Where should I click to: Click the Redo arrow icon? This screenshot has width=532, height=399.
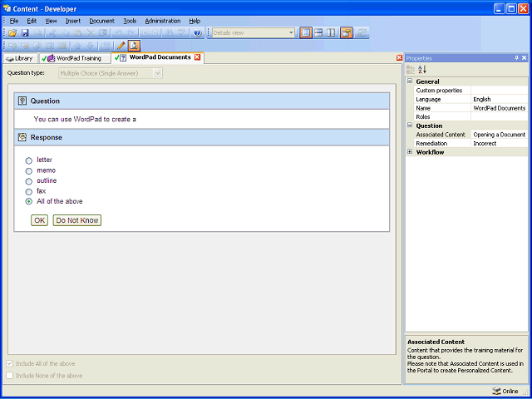click(131, 33)
